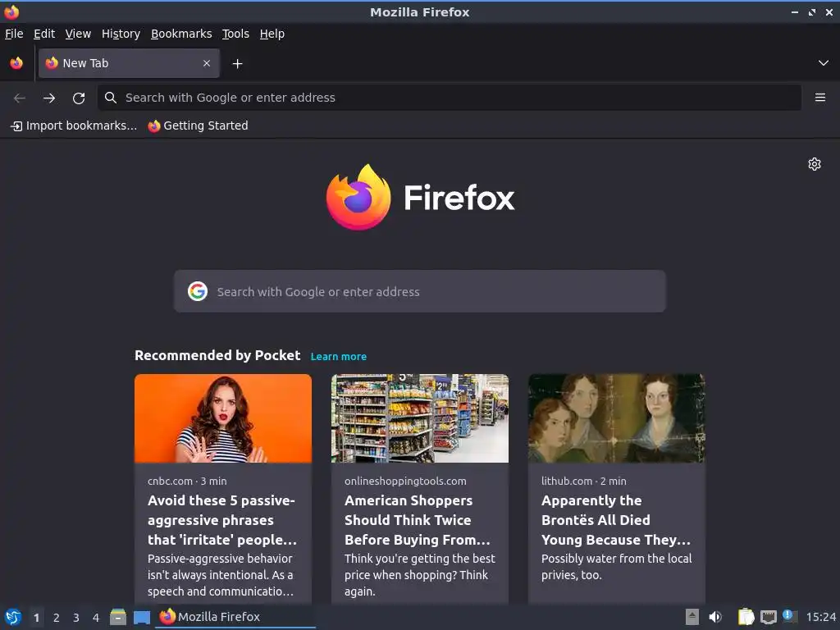This screenshot has height=630, width=840.
Task: Switch to workspace 2
Action: [57, 618]
